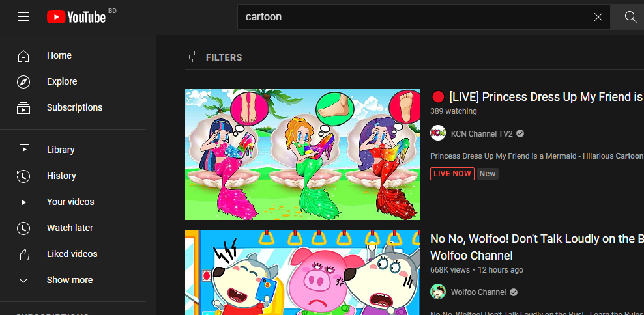Click the Show more text
Screen dimensions: 644x315
(x=70, y=280)
